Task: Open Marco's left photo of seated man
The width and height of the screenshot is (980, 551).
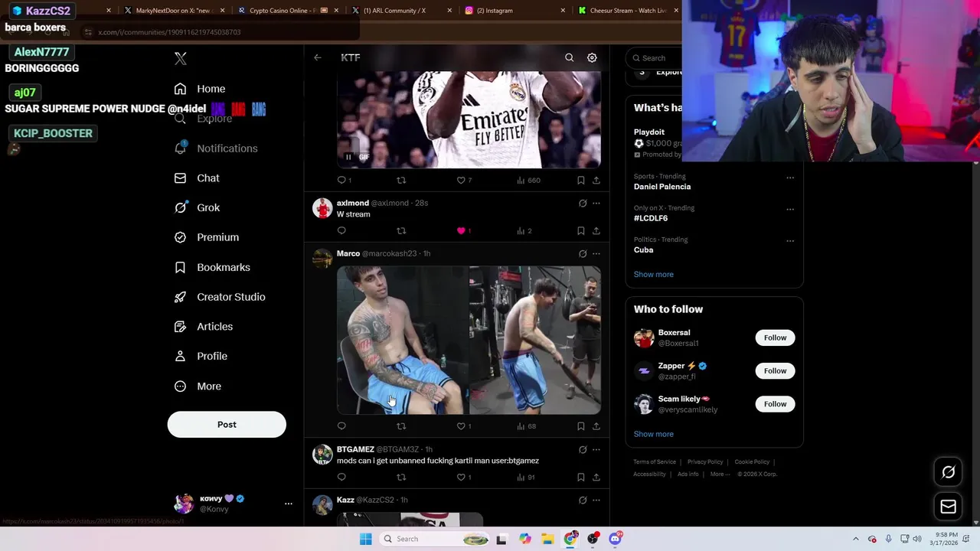Action: point(403,341)
